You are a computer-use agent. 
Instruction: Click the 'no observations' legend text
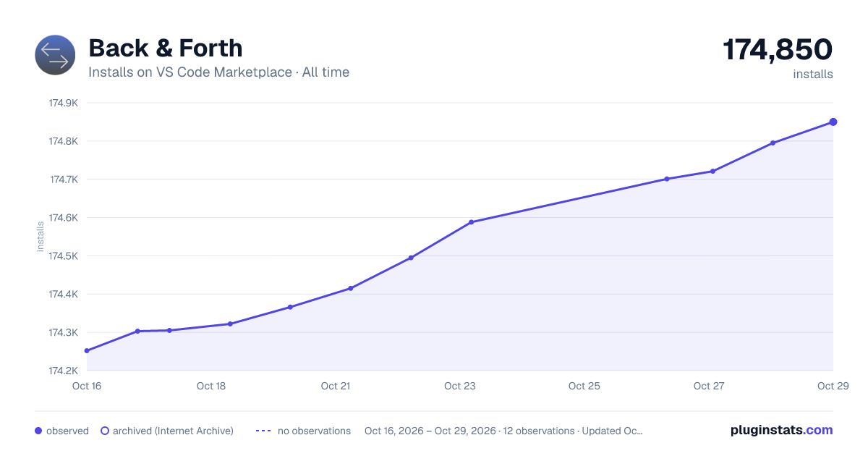pos(314,431)
